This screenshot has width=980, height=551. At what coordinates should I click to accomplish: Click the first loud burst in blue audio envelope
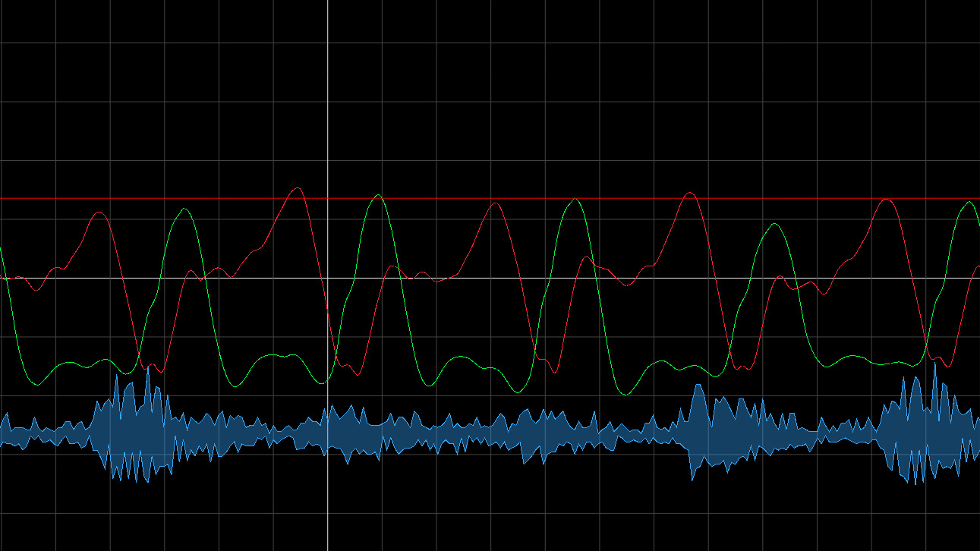133,429
